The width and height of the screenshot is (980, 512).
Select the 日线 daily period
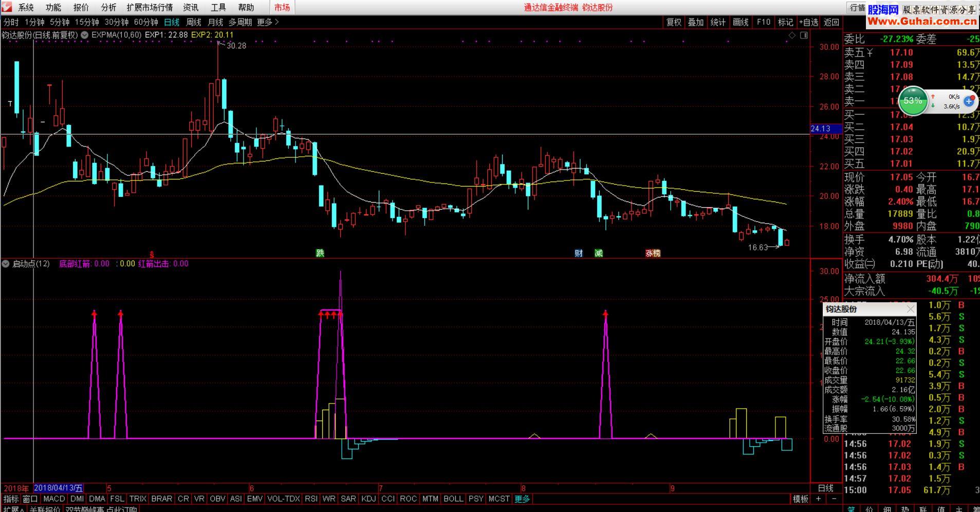(x=172, y=22)
